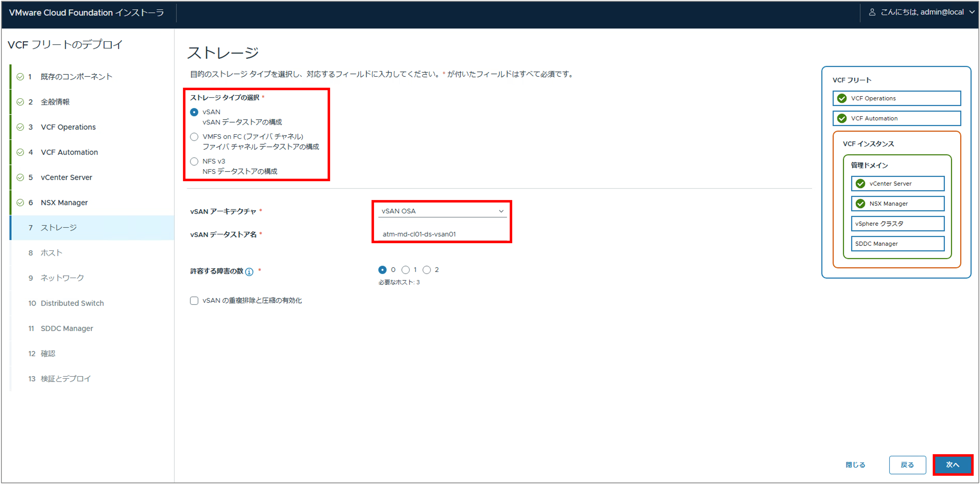This screenshot has width=980, height=484.
Task: Click the checkmark icon beside step 4 VCF Automation
Action: coord(20,152)
